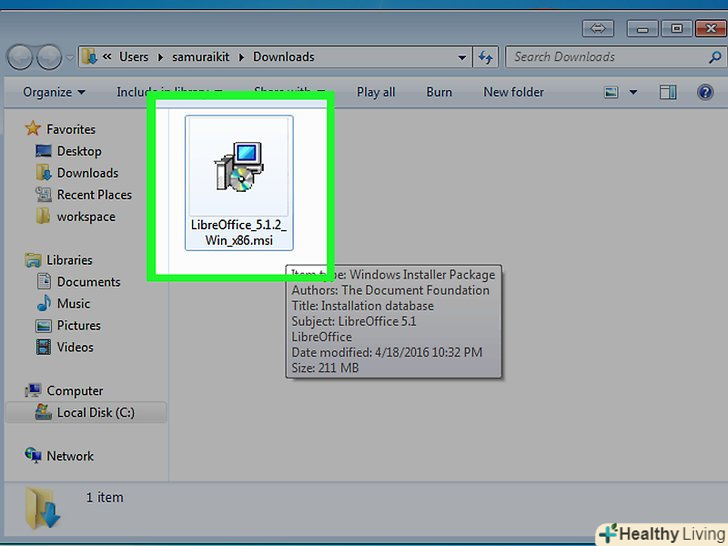Click the Favorites star icon
This screenshot has height=546, width=728.
(x=32, y=128)
